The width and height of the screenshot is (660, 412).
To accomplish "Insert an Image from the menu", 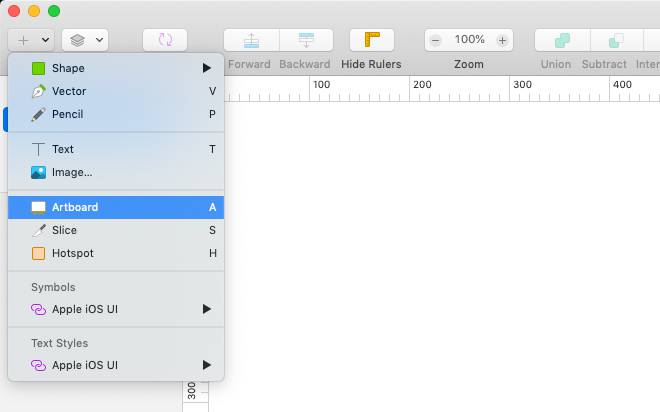I will [x=72, y=172].
